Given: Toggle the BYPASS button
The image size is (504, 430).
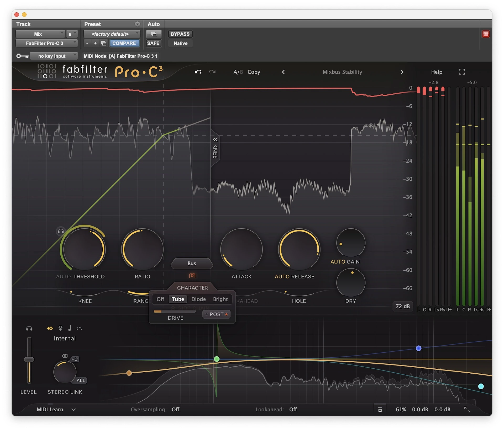Looking at the screenshot, I should (180, 34).
